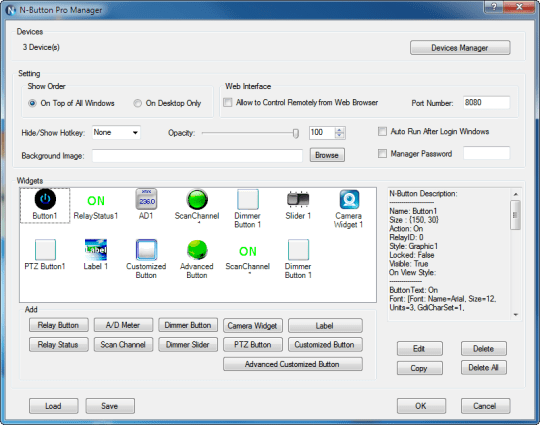Edit the selected widget
This screenshot has width=540, height=425.
click(419, 349)
